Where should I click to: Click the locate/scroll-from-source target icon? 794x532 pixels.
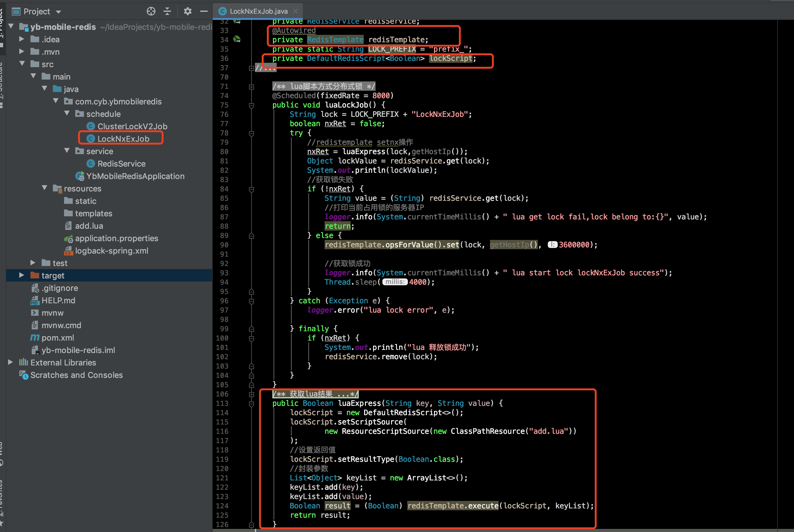pos(151,11)
